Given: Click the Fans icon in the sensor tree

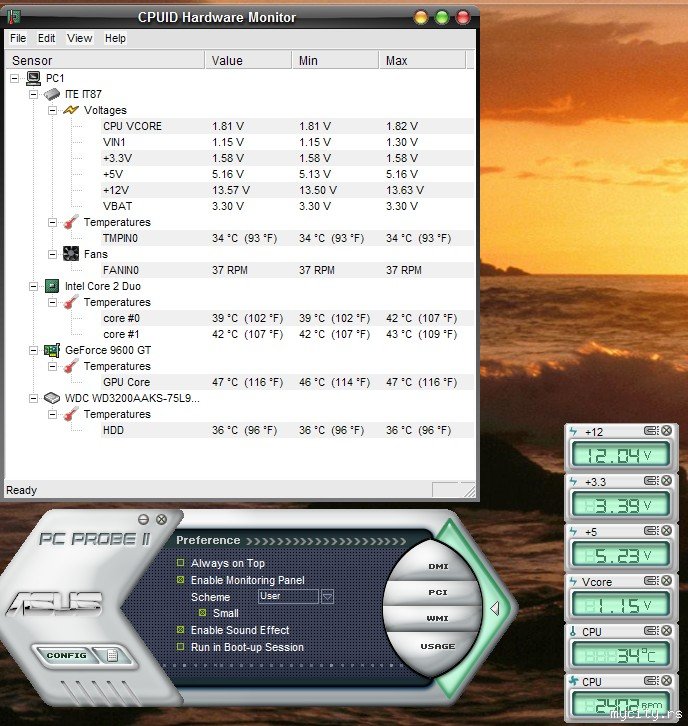Looking at the screenshot, I should (x=70, y=254).
